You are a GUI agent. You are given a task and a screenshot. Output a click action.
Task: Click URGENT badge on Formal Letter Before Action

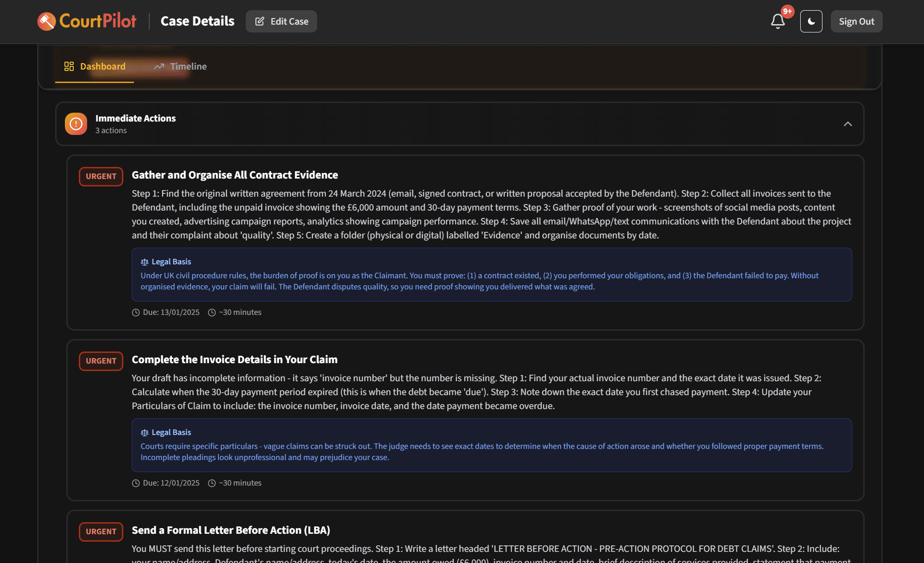[x=101, y=531]
